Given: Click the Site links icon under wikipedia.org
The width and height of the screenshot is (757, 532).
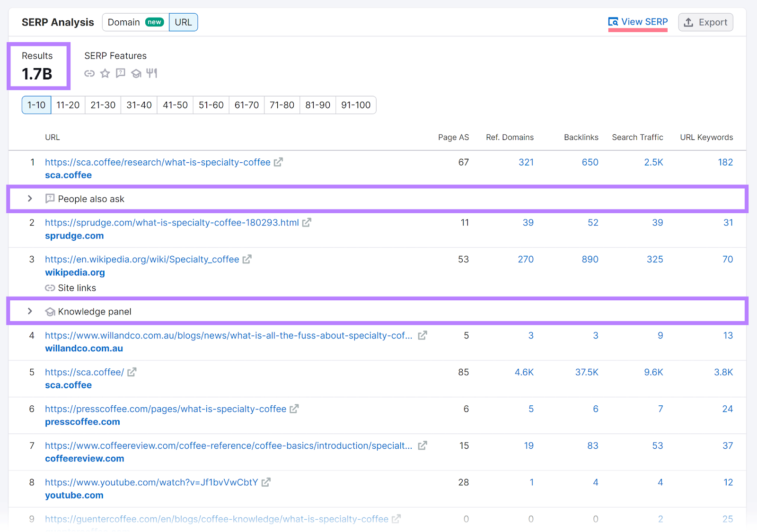Looking at the screenshot, I should 50,288.
